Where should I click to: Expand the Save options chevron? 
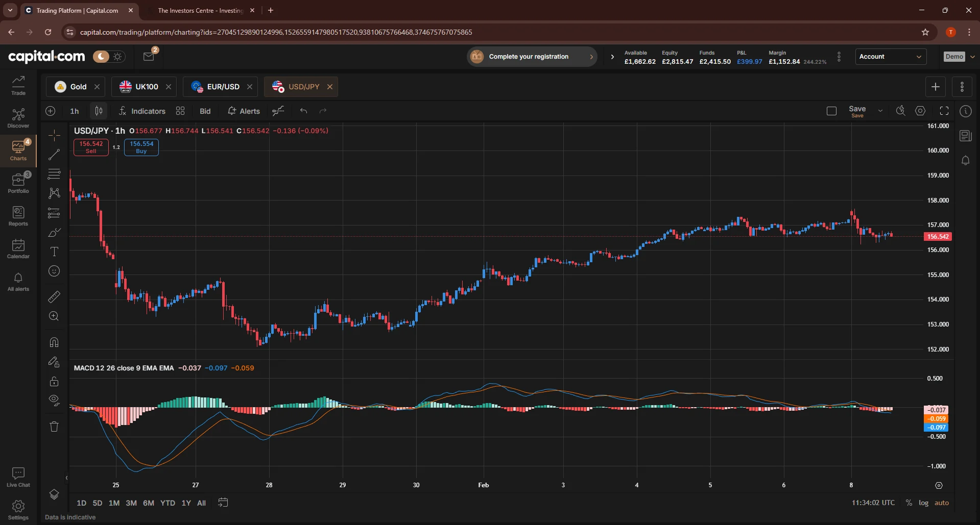[x=881, y=110]
